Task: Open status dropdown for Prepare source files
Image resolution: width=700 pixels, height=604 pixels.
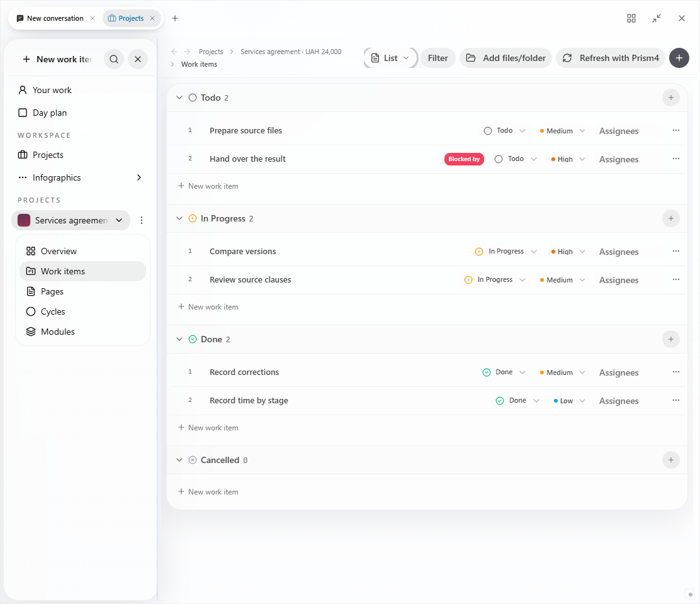Action: [504, 131]
